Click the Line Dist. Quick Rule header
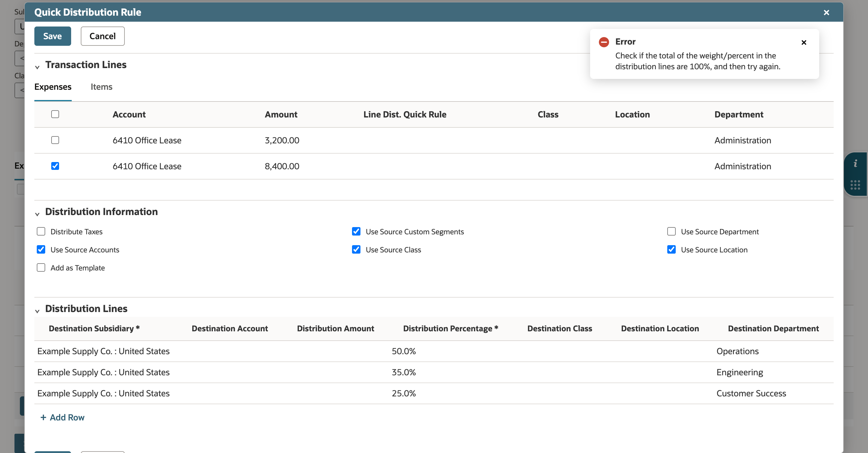This screenshot has width=868, height=453. pyautogui.click(x=405, y=114)
